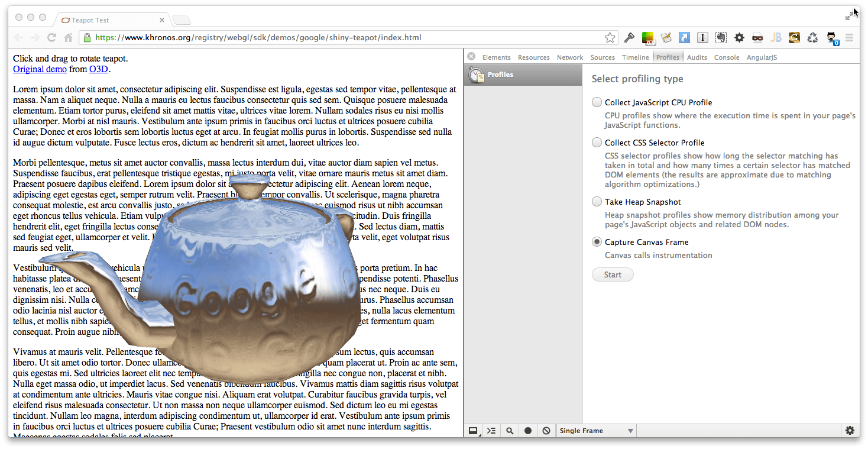Click the Profiles sidebar header

click(523, 75)
